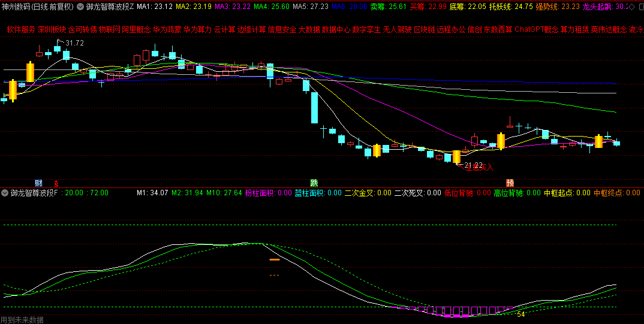Open the 华为算力 concept tag
Viewport: 644px width, 324px height.
[198, 29]
